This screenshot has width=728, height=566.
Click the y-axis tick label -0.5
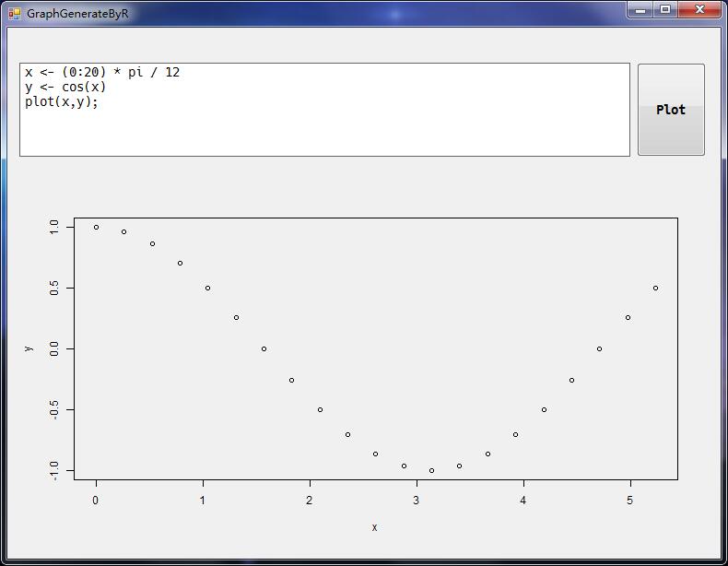click(54, 410)
